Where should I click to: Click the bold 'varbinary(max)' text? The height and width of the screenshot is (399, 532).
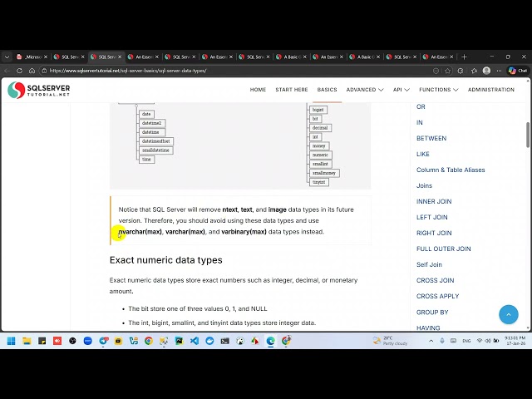pyautogui.click(x=244, y=232)
